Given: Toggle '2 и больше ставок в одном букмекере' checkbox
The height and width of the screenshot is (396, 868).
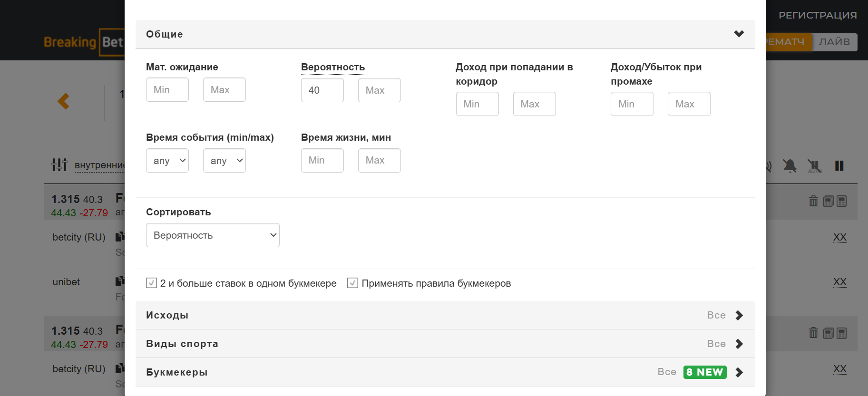Looking at the screenshot, I should [x=151, y=283].
